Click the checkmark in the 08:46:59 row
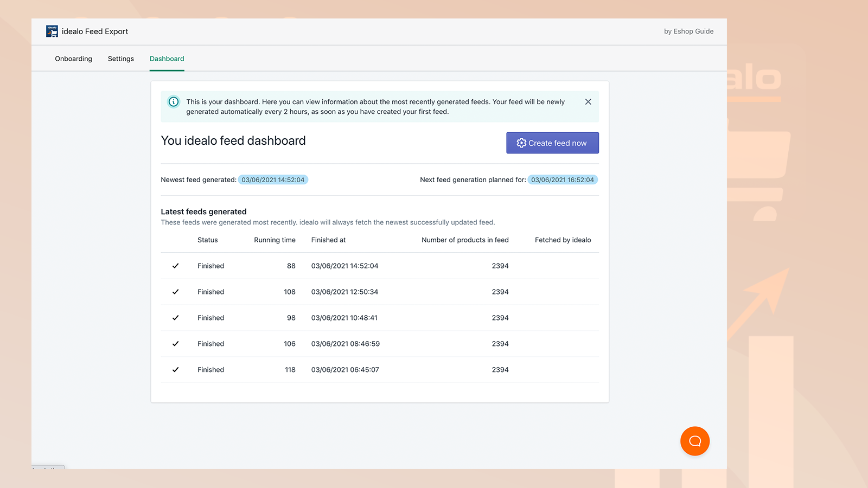 tap(175, 344)
